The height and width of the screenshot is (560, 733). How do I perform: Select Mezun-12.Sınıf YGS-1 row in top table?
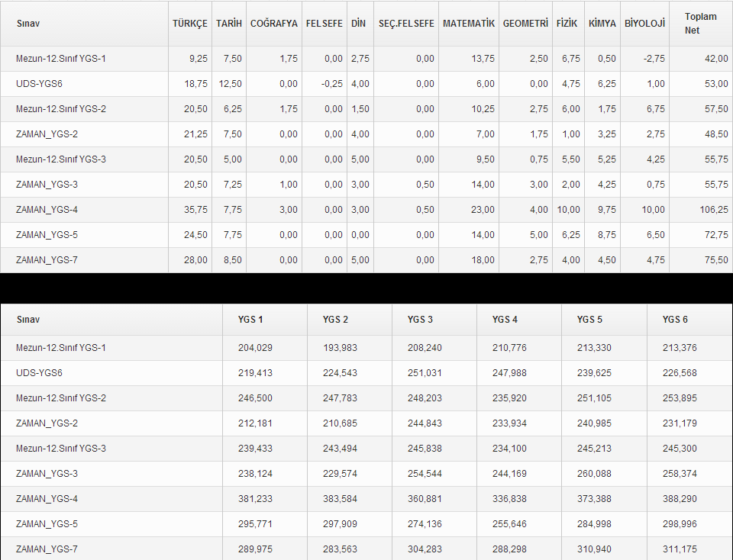pos(366,59)
